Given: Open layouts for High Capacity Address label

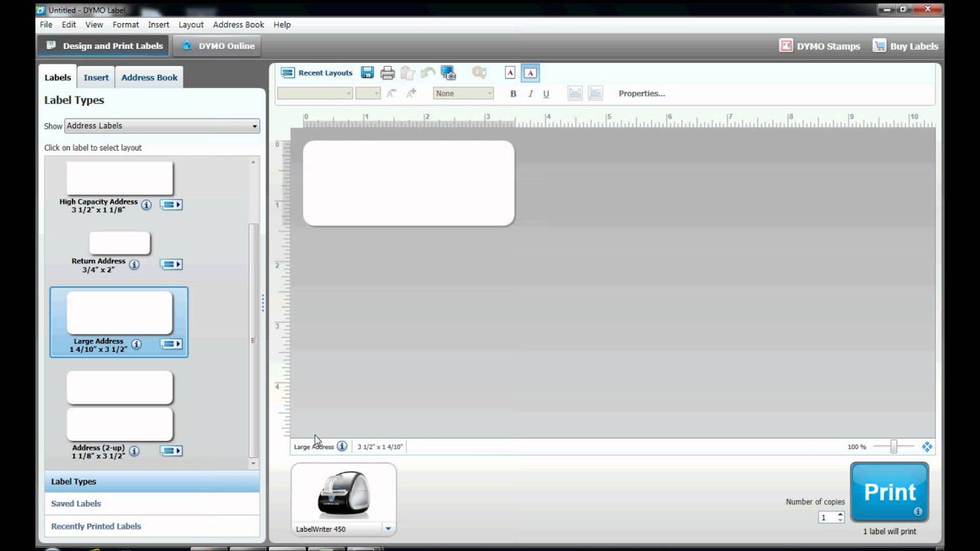Looking at the screenshot, I should click(171, 204).
